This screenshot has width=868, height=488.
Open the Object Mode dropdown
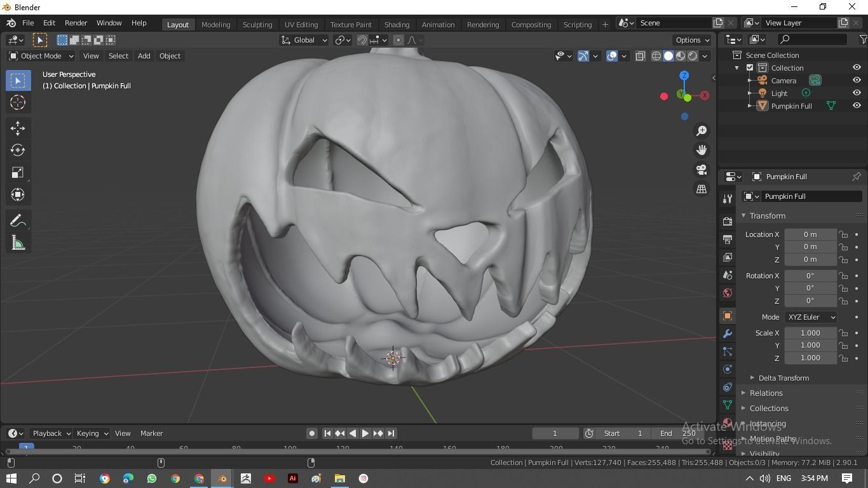click(x=41, y=56)
